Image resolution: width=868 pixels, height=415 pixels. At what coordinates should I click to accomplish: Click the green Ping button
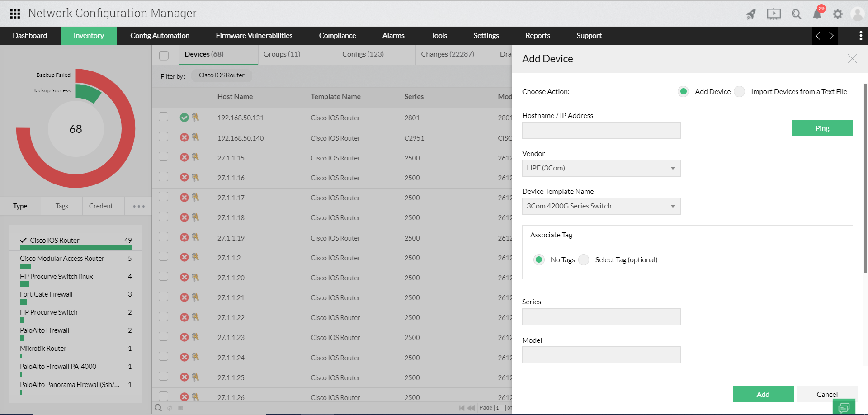pos(822,128)
